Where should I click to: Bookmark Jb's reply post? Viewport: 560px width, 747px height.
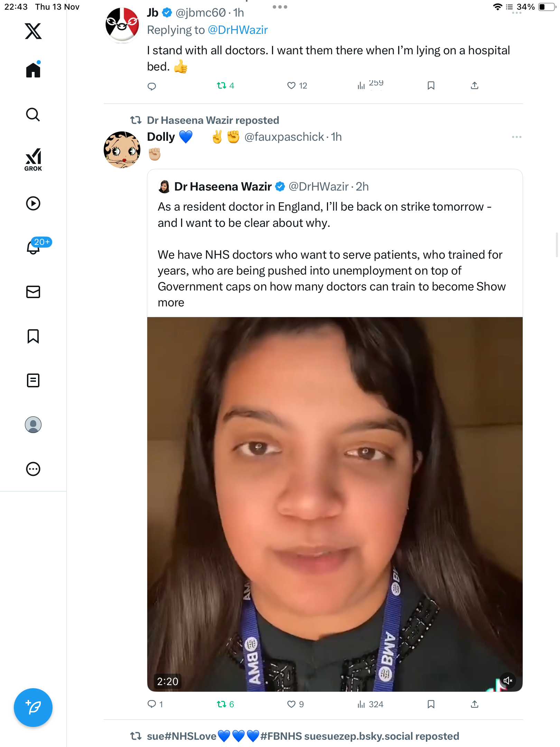pyautogui.click(x=431, y=85)
